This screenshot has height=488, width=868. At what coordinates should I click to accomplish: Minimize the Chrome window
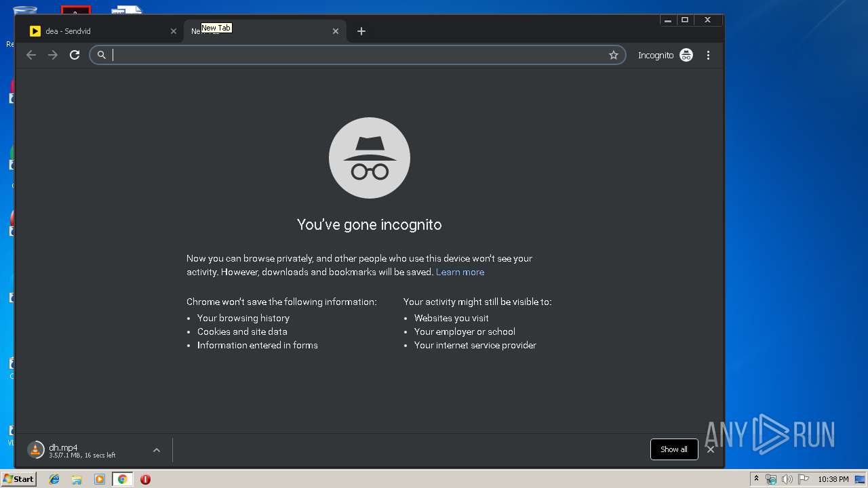pos(668,20)
